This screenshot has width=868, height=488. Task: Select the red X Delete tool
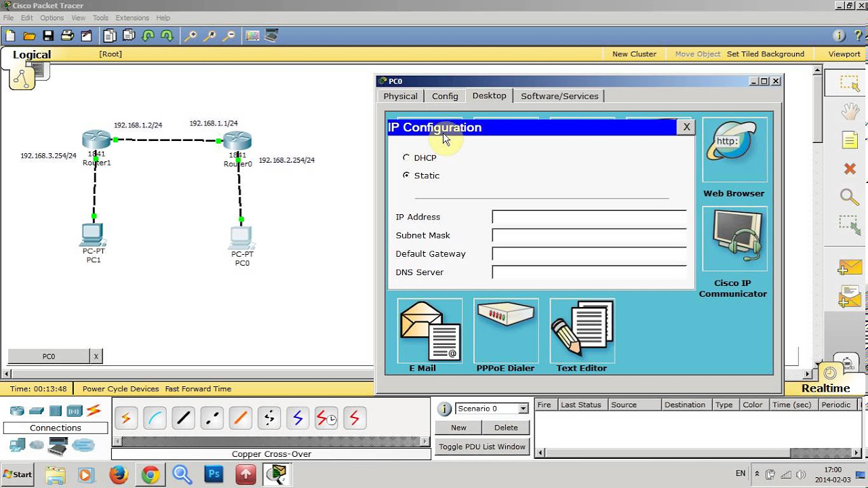pyautogui.click(x=850, y=168)
